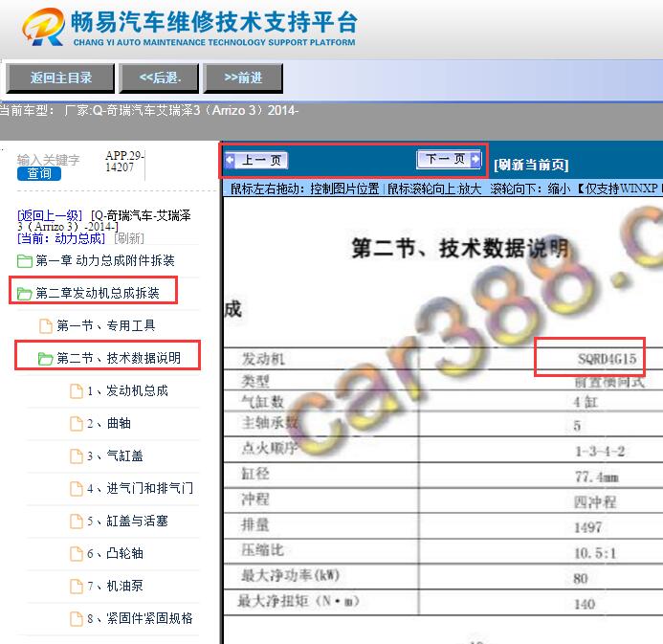The width and height of the screenshot is (663, 644).
Task: Open 3、气缸盖 page
Action: click(115, 455)
